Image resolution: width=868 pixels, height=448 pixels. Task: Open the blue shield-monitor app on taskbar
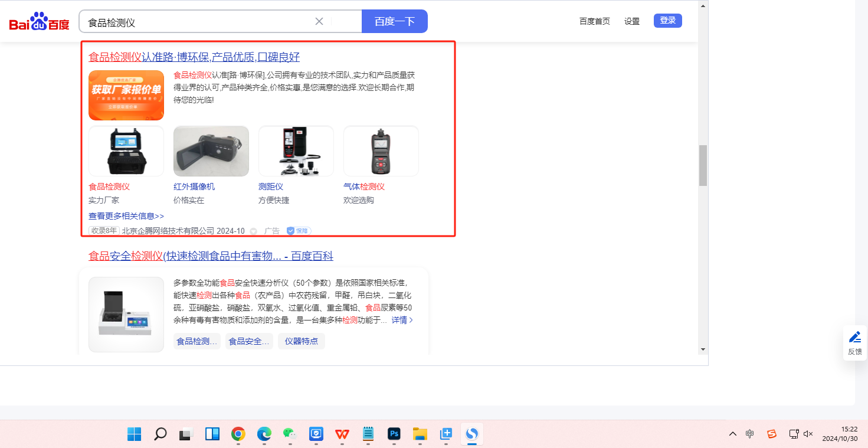[316, 434]
